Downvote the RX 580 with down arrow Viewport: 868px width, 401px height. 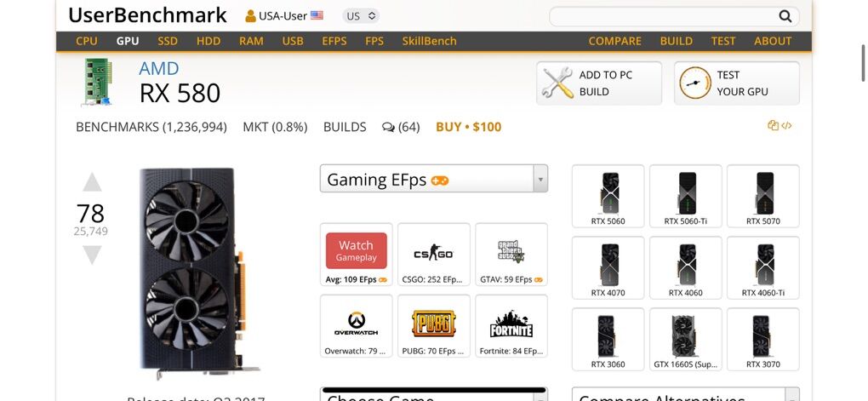(92, 255)
